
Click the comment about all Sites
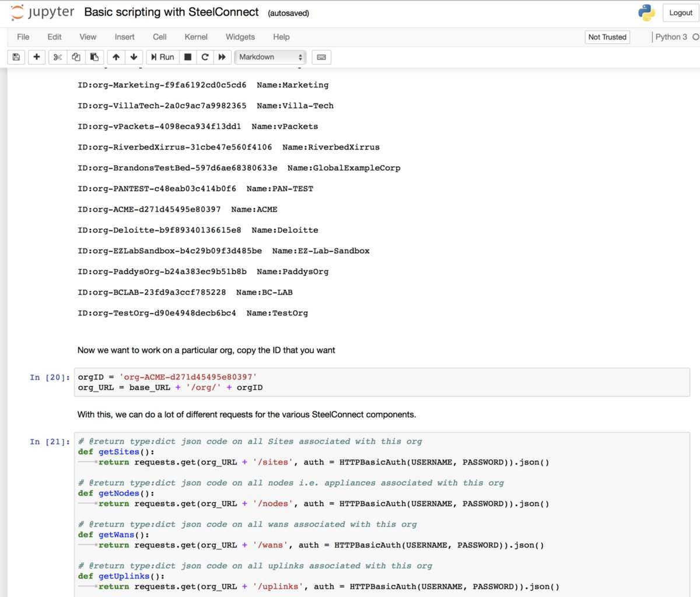click(250, 441)
